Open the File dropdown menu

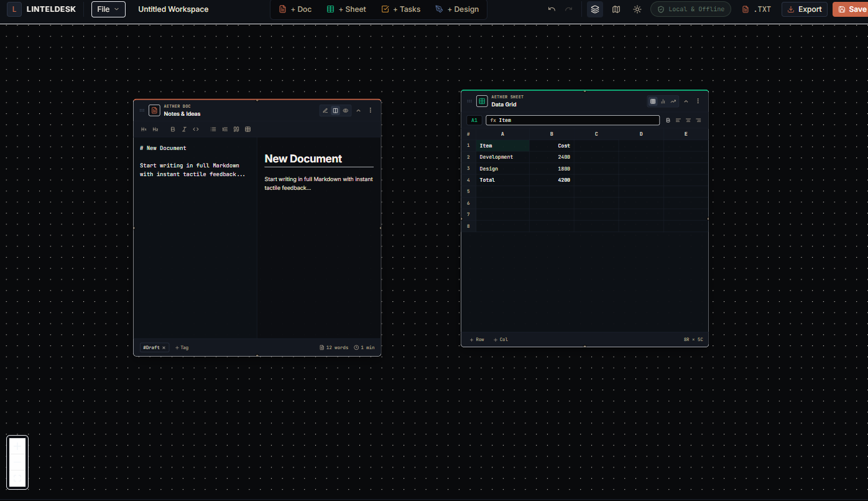tap(108, 9)
